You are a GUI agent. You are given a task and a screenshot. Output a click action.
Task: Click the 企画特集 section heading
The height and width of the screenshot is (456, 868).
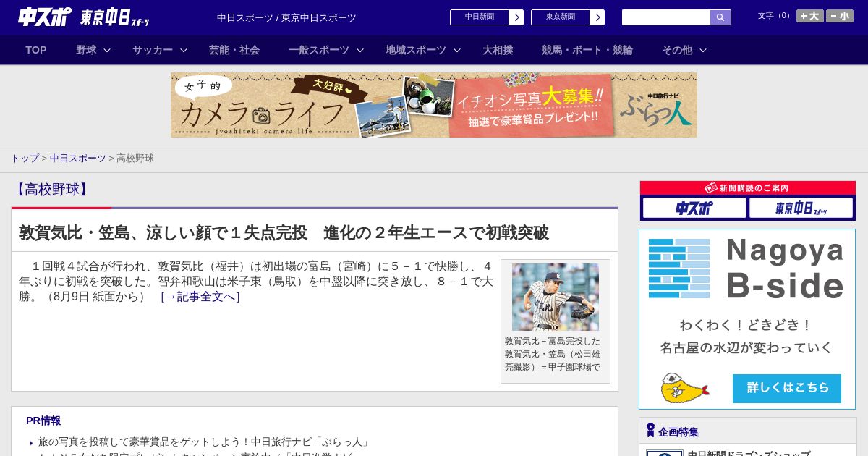(x=678, y=432)
